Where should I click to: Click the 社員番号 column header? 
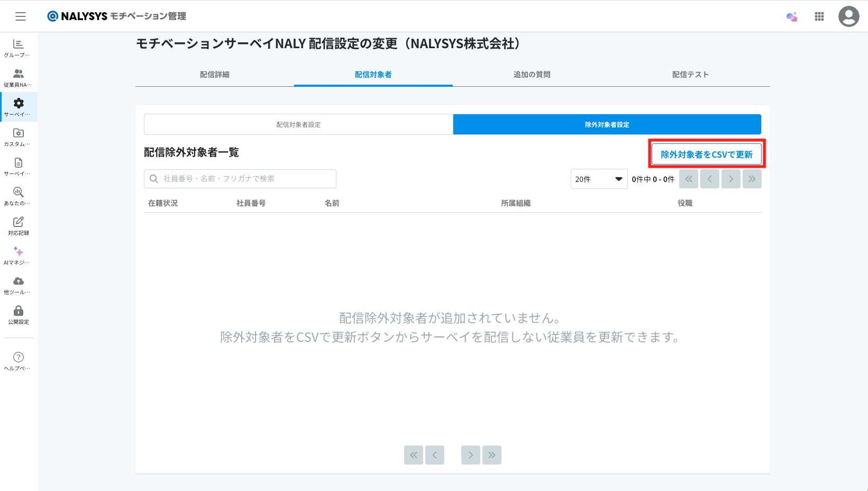pos(251,203)
